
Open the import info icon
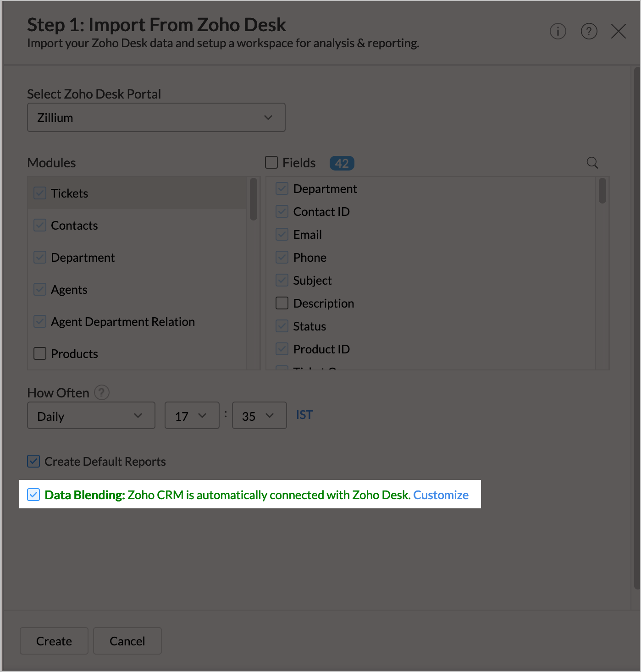[x=558, y=31]
